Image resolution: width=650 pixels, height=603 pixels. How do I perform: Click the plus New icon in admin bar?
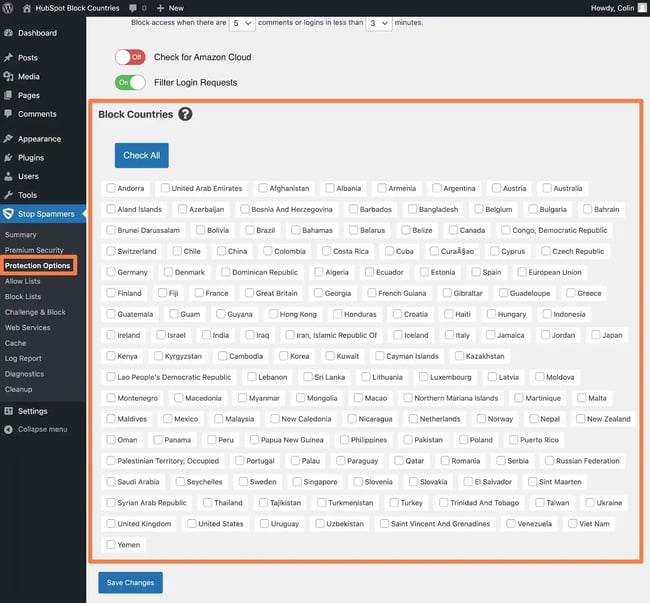pos(160,8)
